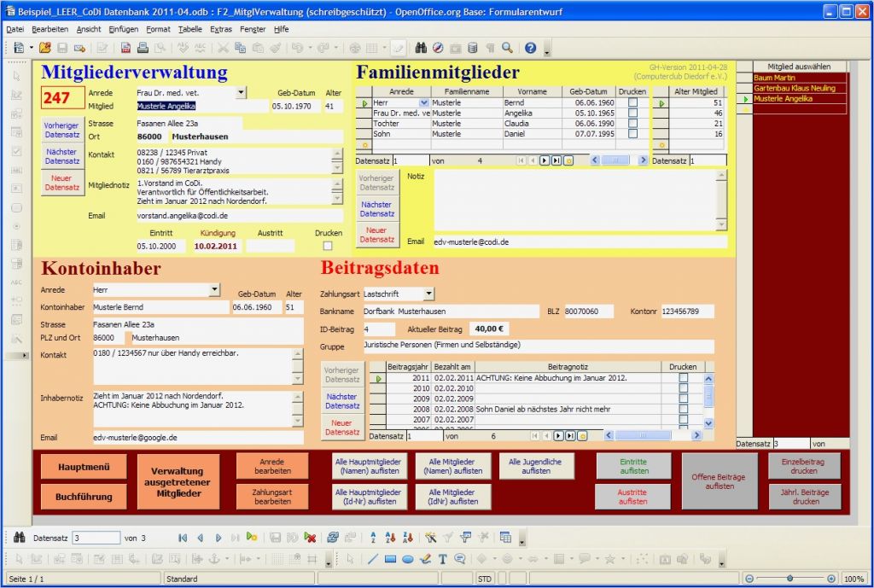Image resolution: width=874 pixels, height=588 pixels.
Task: Check the Drucken box for Beitragsjahr 2011
Action: pos(683,377)
